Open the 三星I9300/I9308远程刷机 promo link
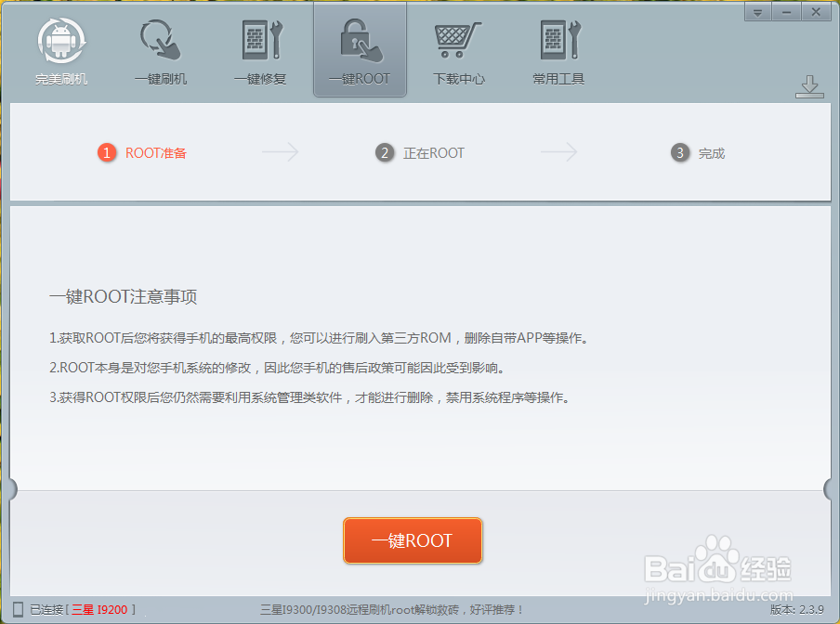The width and height of the screenshot is (840, 624). point(391,609)
